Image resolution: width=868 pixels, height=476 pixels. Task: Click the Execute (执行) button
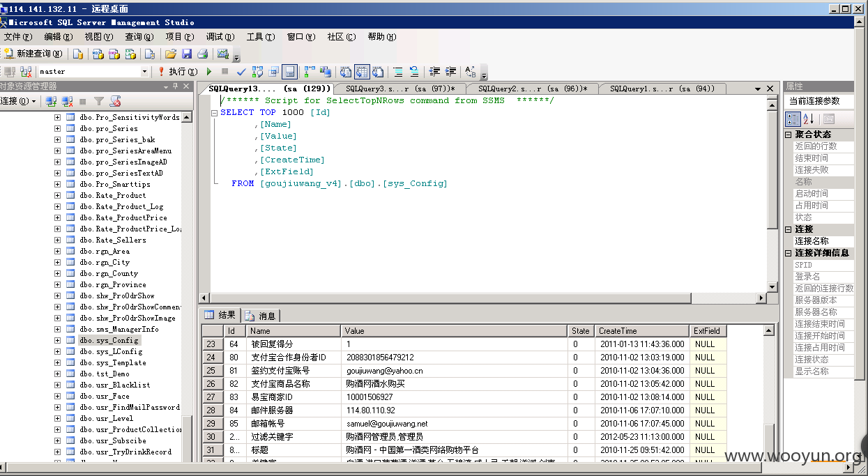pyautogui.click(x=177, y=71)
